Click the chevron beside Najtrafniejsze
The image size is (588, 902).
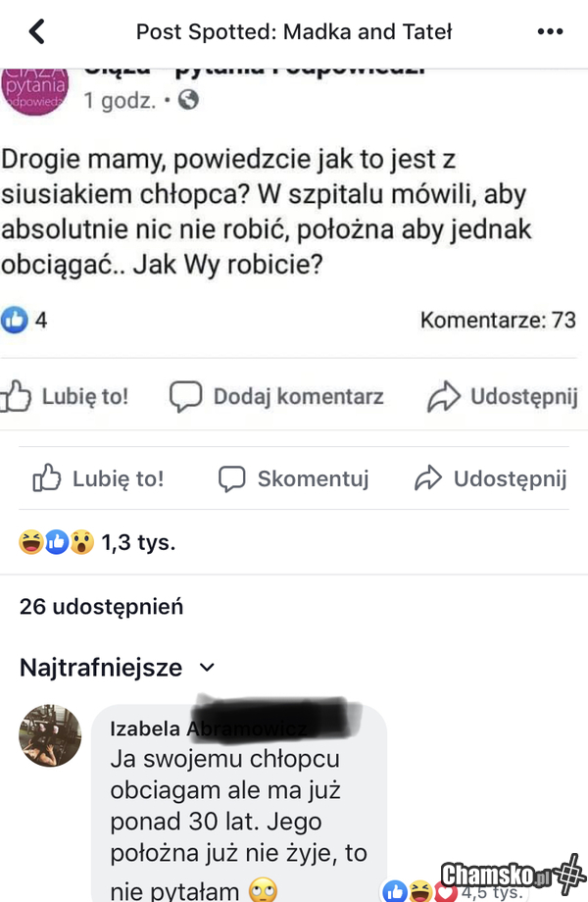click(207, 668)
